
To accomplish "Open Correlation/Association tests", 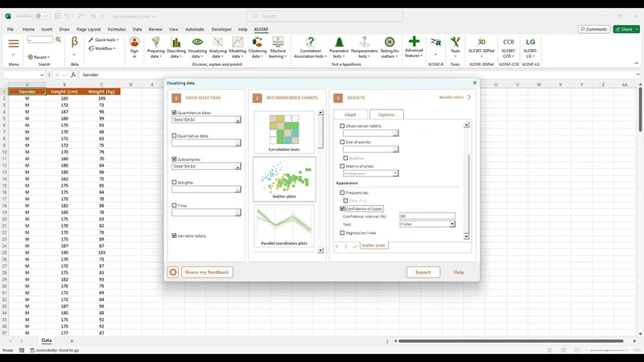I will tap(311, 47).
